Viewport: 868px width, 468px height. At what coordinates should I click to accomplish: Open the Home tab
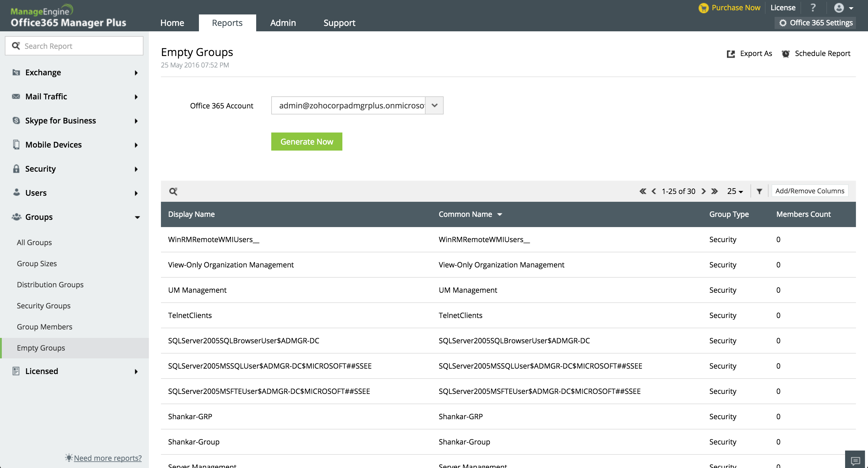[x=172, y=23]
